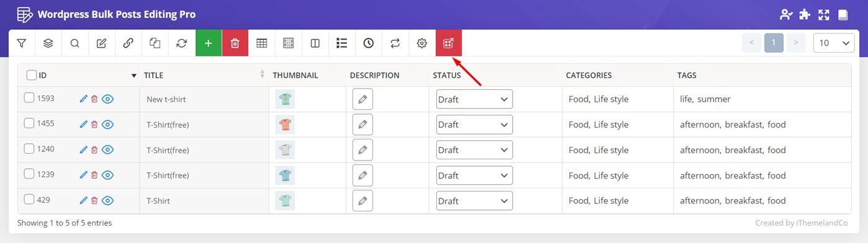
Task: Open Status dropdown for post 1593
Action: click(475, 99)
